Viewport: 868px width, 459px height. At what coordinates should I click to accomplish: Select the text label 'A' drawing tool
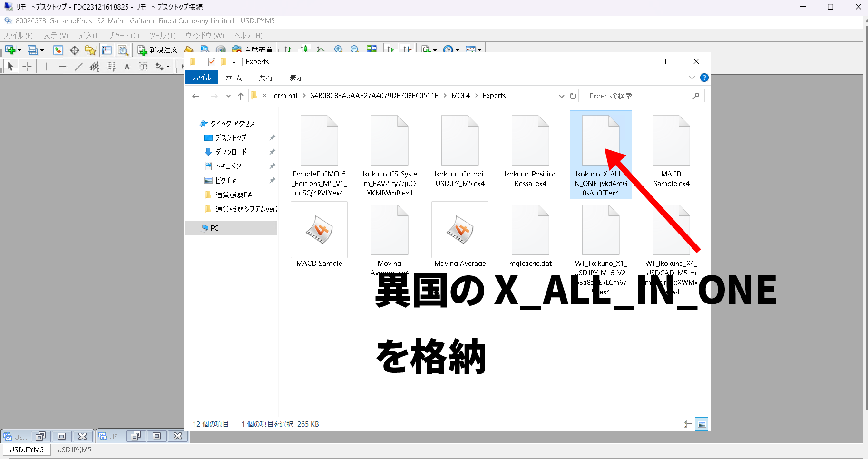coord(127,67)
